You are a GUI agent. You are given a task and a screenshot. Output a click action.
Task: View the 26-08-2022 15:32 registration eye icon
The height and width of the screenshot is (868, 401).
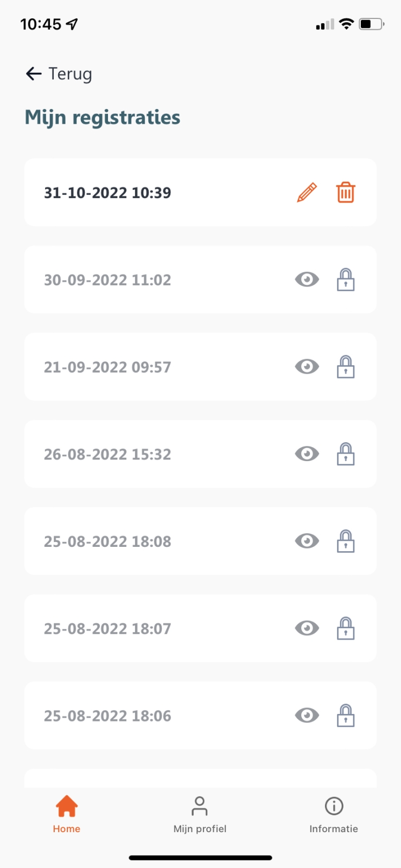click(307, 454)
